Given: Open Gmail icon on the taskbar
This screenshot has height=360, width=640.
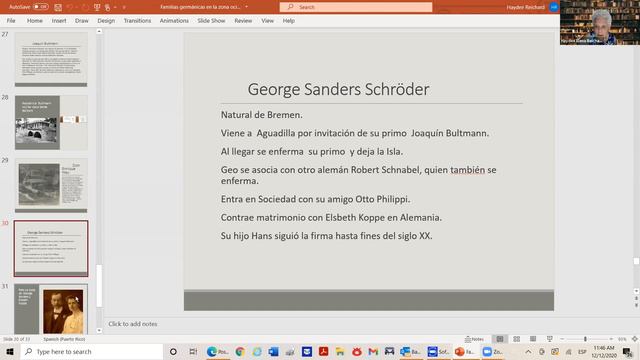Looking at the screenshot, I should [373, 351].
